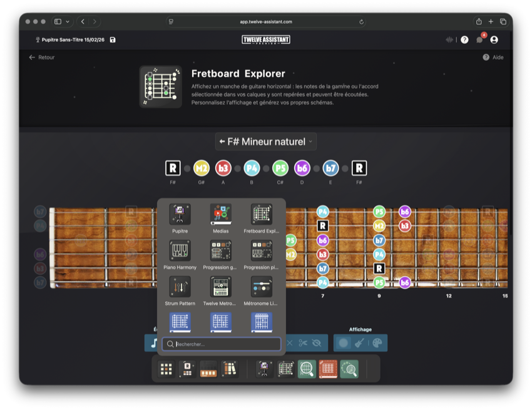532x410 pixels.
Task: Save the pupitre with the floppy disk icon
Action: [x=113, y=39]
